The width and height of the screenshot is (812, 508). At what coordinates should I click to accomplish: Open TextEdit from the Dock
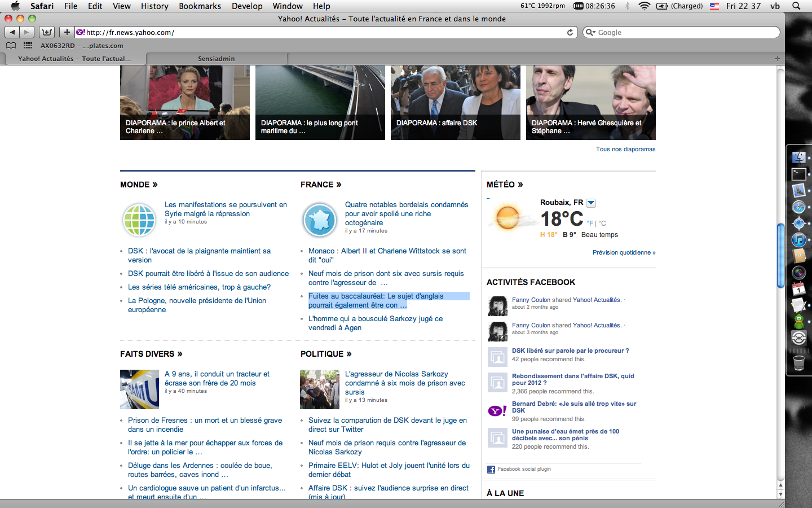tap(799, 306)
